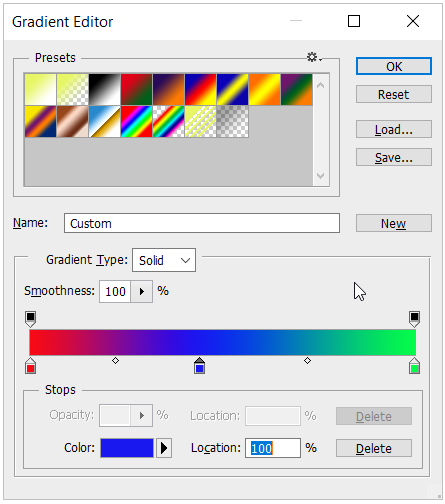Click the Reset button
Image resolution: width=445 pixels, height=504 pixels.
(x=394, y=94)
